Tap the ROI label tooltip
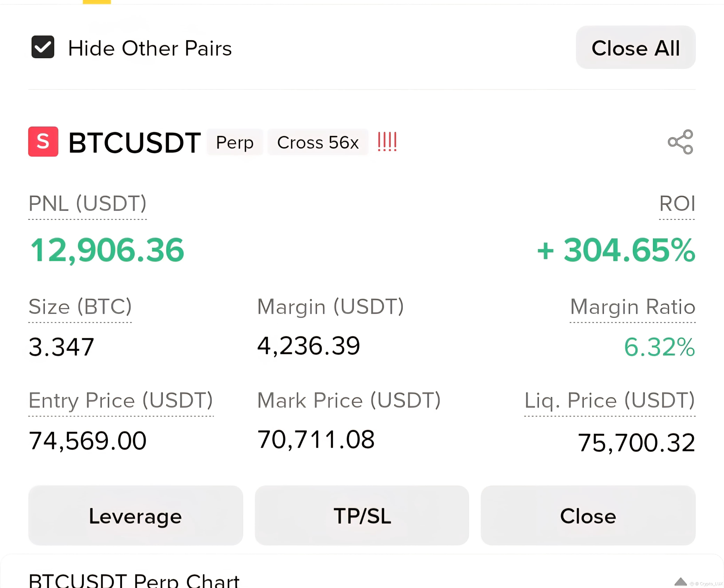 pyautogui.click(x=677, y=203)
